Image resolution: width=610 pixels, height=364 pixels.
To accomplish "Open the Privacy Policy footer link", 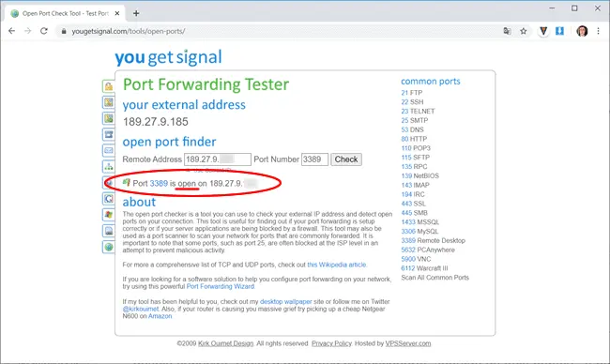I will 331,343.
